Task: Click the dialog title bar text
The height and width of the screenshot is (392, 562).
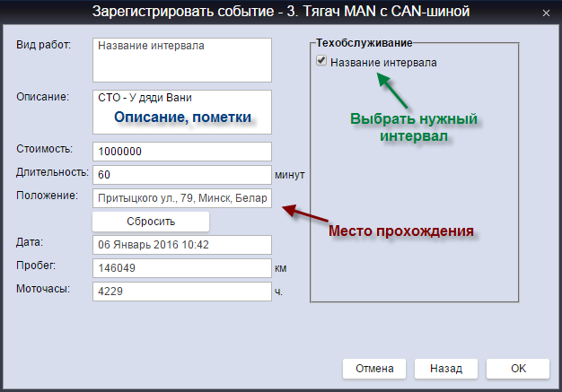Action: point(281,13)
